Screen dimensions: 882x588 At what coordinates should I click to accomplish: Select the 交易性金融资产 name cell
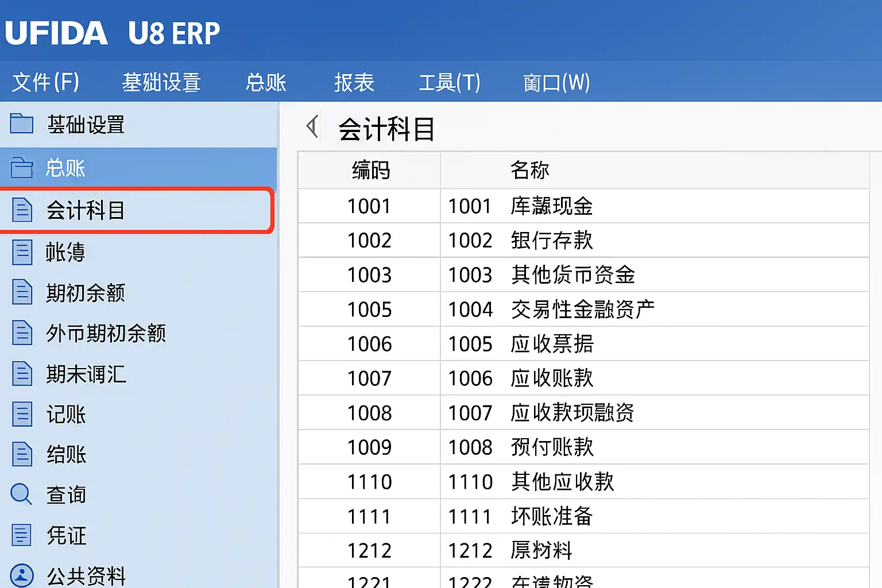coord(655,310)
